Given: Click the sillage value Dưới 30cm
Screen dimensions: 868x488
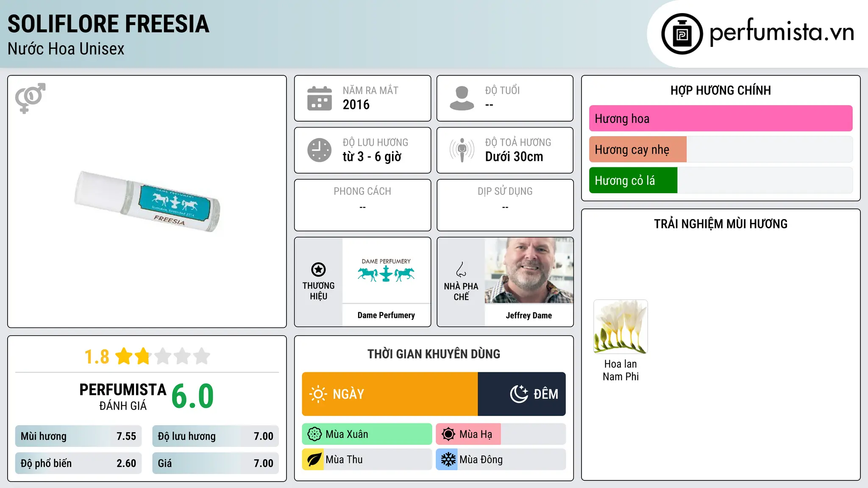Looking at the screenshot, I should point(514,157).
